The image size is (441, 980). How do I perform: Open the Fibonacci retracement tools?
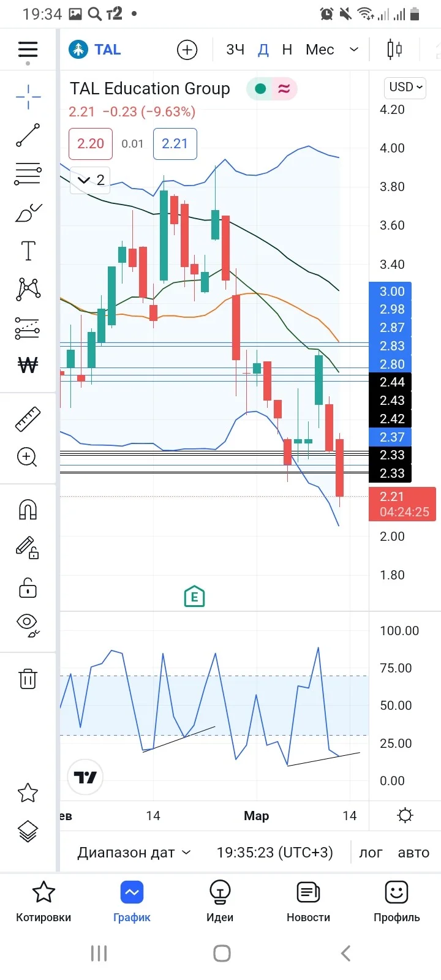pos(28,174)
